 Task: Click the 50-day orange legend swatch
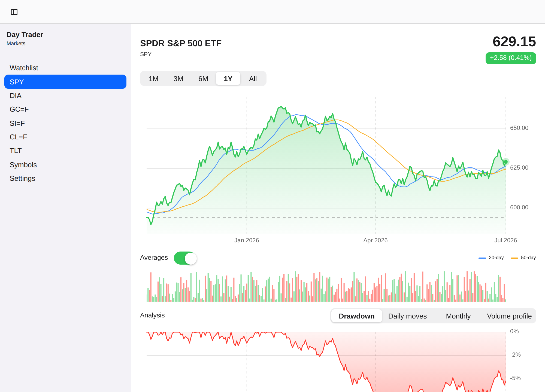coord(514,258)
